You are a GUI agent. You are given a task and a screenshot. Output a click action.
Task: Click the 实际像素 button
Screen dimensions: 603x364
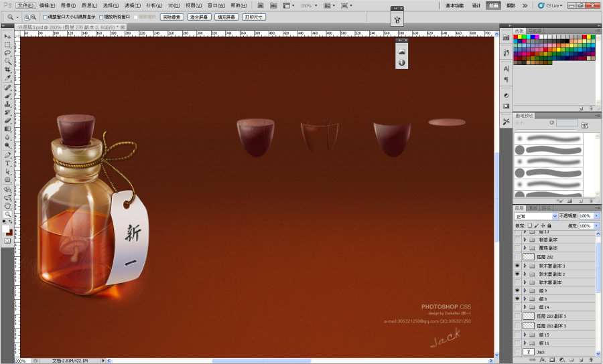point(172,17)
